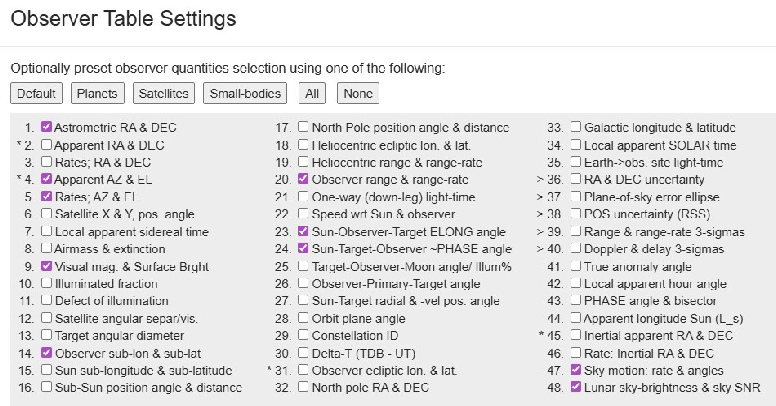Enable Airmass & extinction option
This screenshot has width=776, height=406.
pyautogui.click(x=46, y=248)
